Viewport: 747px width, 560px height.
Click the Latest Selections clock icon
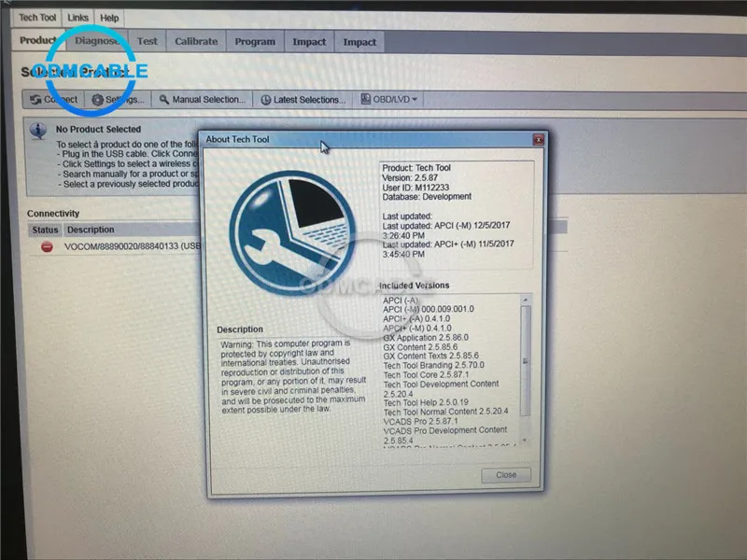pyautogui.click(x=265, y=100)
